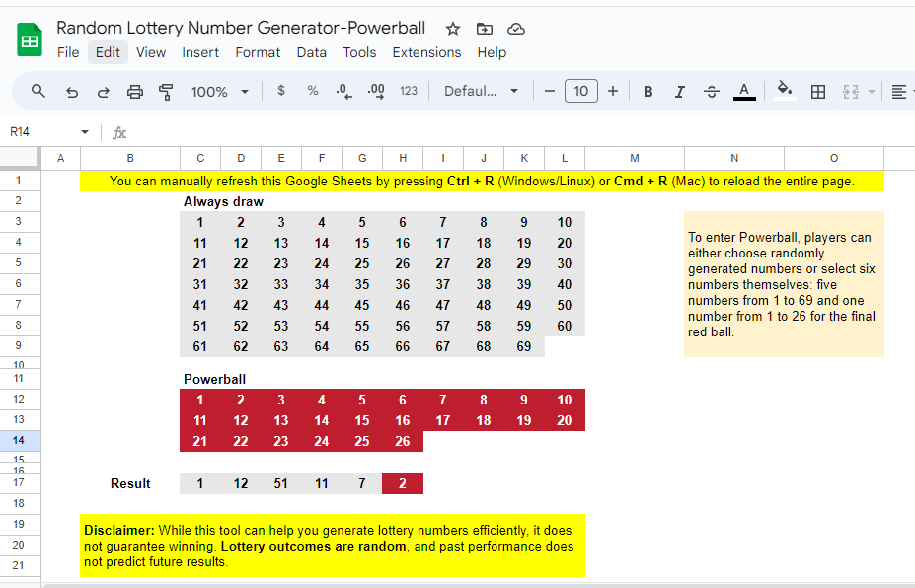Screen dimensions: 915x588
Task: Open the borders menu
Action: 818,92
